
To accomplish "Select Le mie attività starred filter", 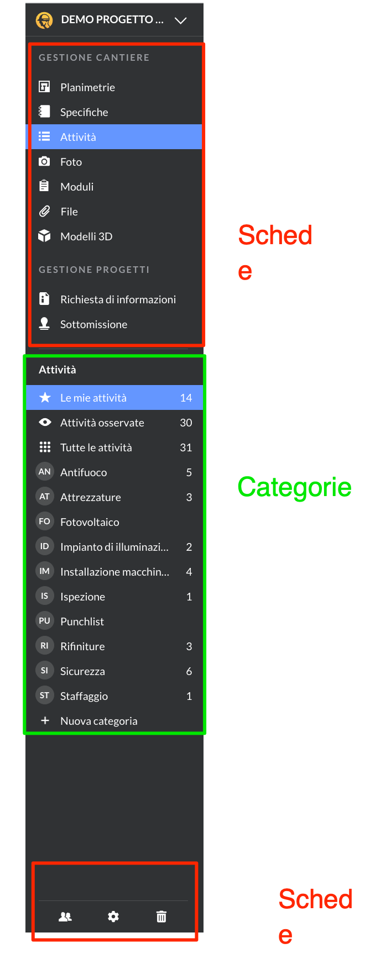I will (114, 398).
